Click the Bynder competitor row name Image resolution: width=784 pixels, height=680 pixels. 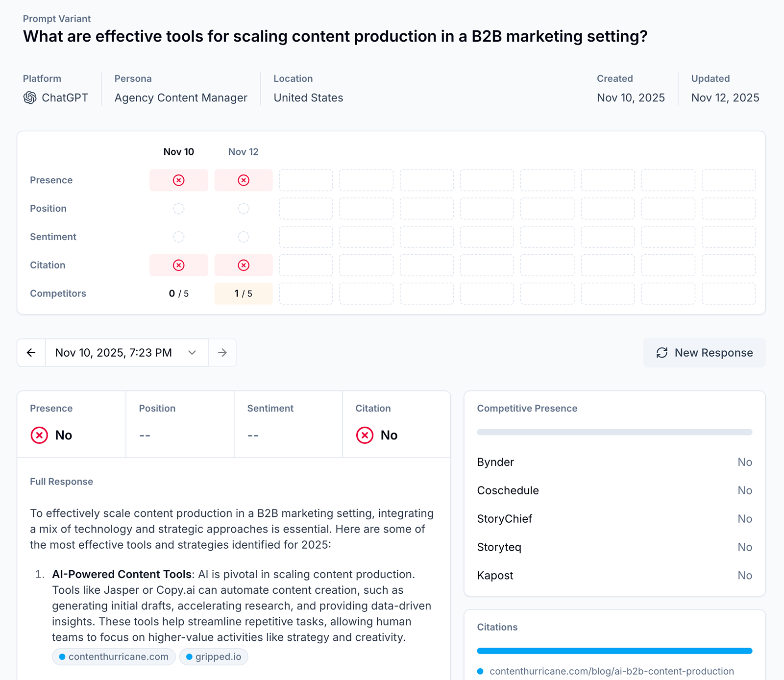click(x=495, y=462)
